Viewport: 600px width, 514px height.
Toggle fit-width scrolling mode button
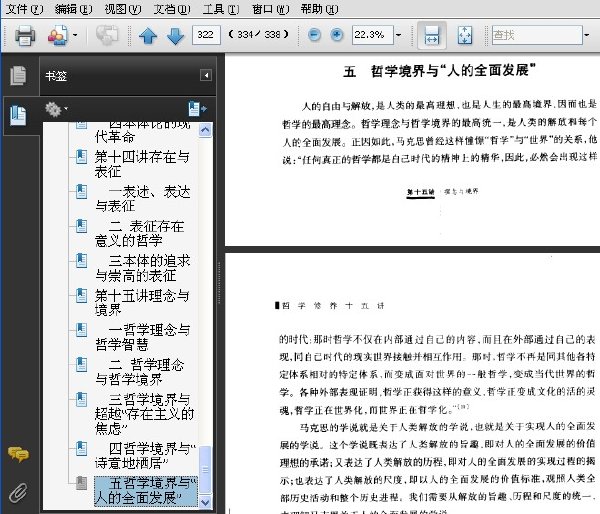click(x=432, y=35)
